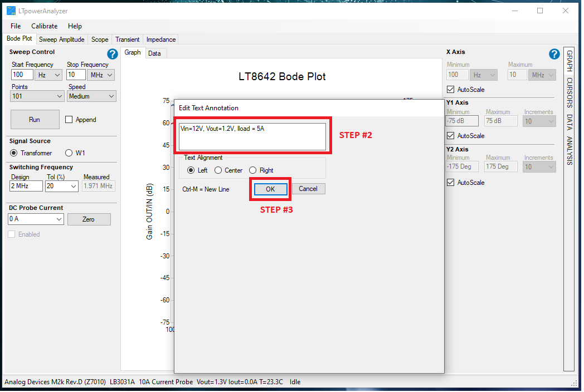Click the 'Ctrl-M = New Line' hint text

(206, 189)
